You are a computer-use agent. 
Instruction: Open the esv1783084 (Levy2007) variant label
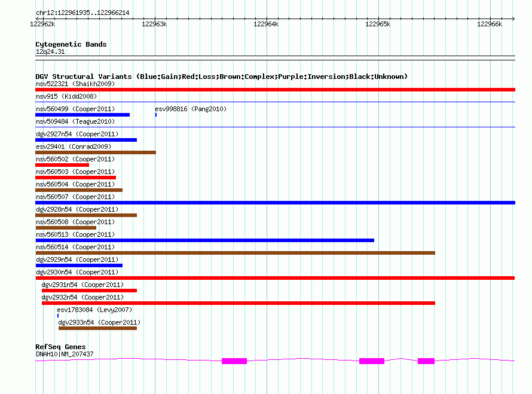[94, 310]
